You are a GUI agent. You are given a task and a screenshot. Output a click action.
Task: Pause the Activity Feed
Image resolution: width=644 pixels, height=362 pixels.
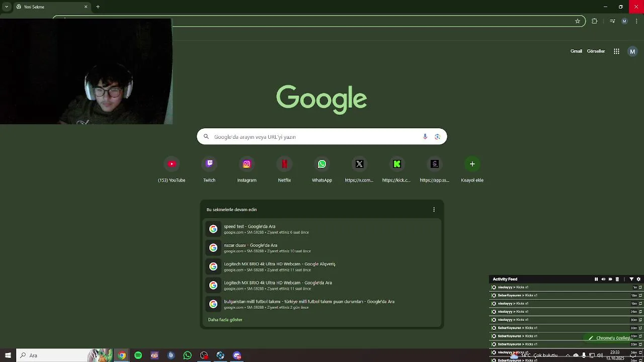pyautogui.click(x=596, y=279)
